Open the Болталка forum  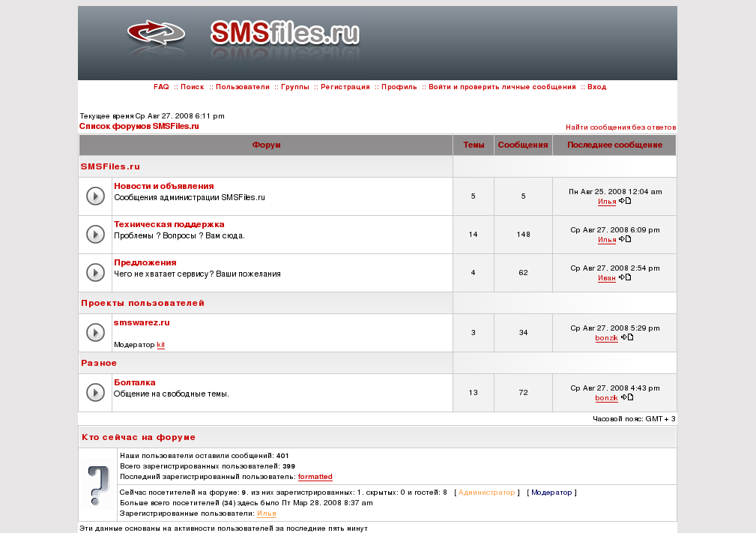coord(135,382)
